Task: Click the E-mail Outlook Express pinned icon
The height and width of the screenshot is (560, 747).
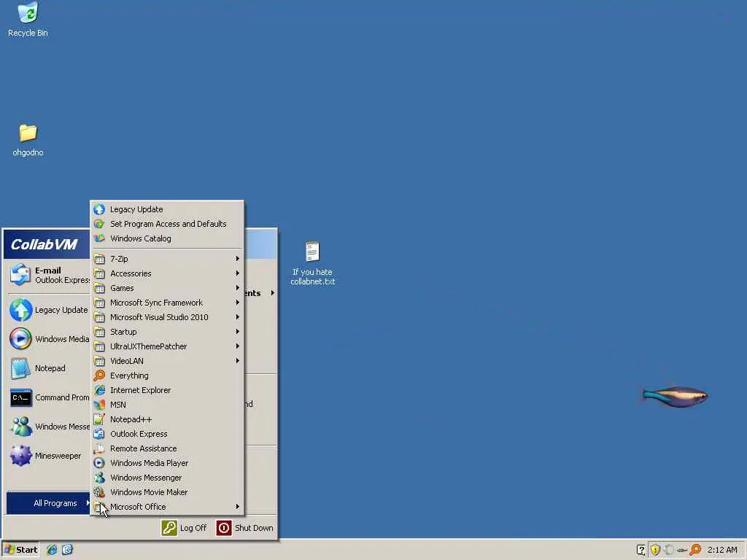Action: (x=20, y=275)
